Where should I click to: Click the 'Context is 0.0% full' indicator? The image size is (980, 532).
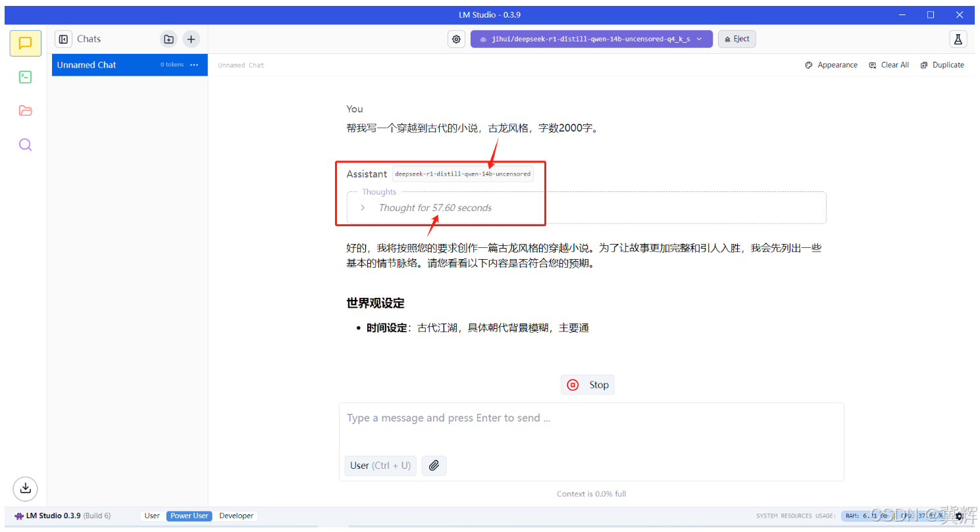[591, 494]
